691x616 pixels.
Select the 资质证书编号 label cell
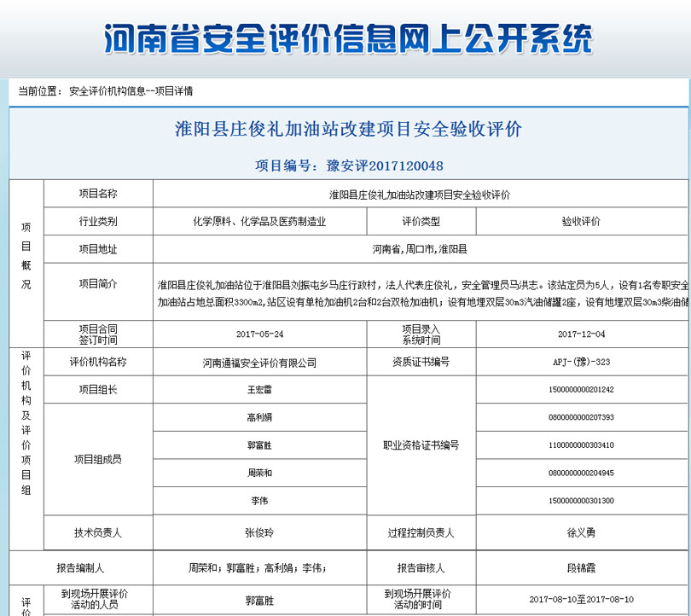[421, 362]
